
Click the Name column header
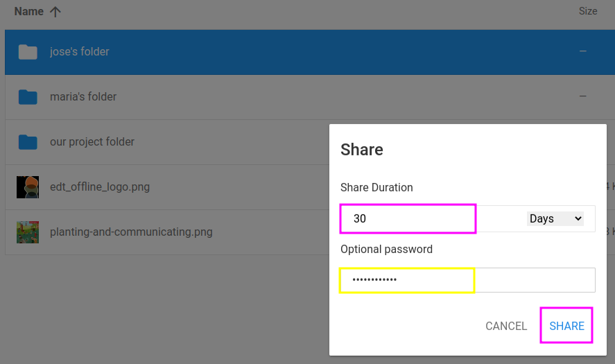point(29,12)
